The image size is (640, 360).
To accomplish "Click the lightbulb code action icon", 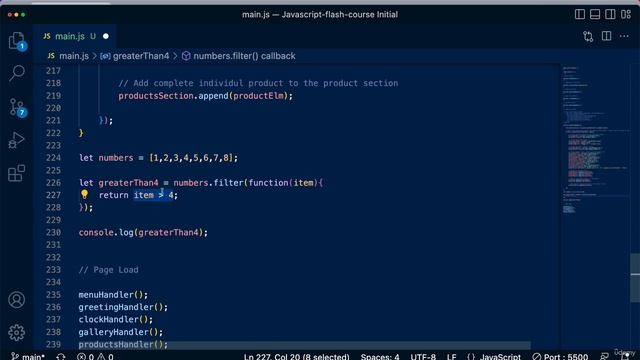I will (x=84, y=195).
